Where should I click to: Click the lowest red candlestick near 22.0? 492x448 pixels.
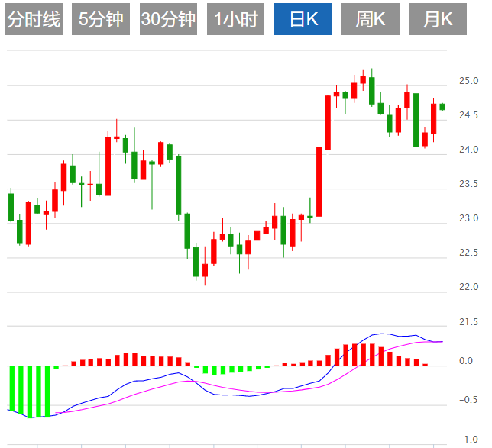[x=205, y=270]
